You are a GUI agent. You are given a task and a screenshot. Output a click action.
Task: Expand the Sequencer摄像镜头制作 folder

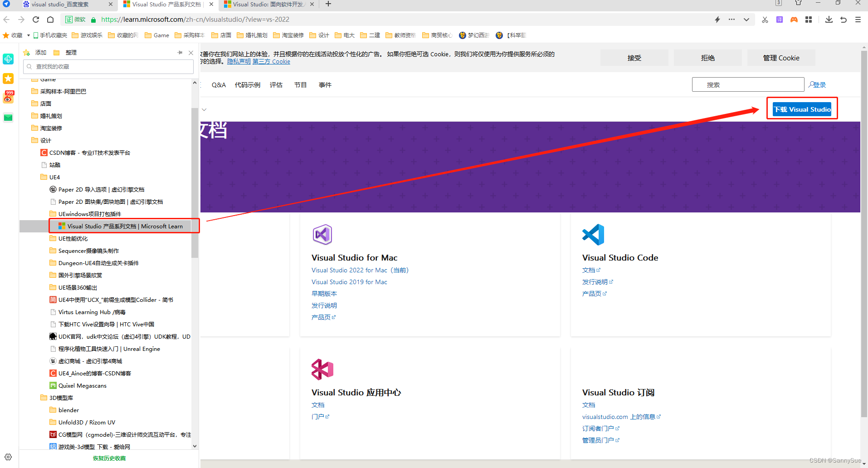click(84, 251)
